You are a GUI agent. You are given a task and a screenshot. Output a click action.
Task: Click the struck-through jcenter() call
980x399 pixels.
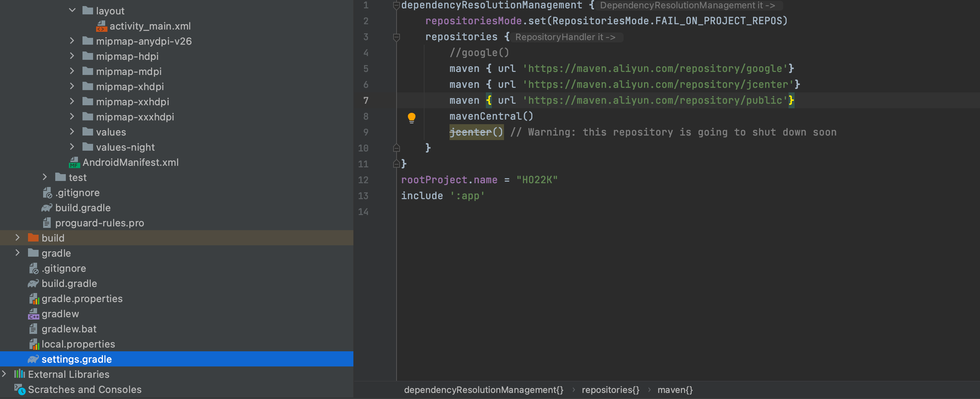pos(476,132)
